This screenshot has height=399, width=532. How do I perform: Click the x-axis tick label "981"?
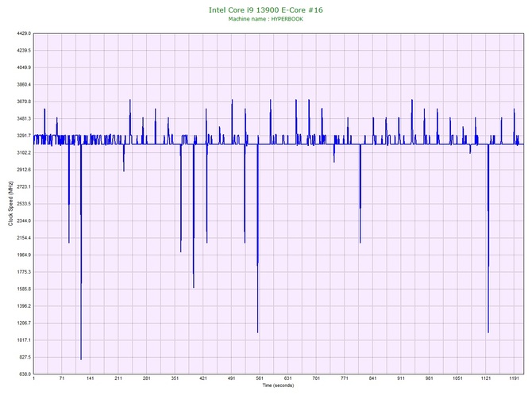[x=430, y=378]
